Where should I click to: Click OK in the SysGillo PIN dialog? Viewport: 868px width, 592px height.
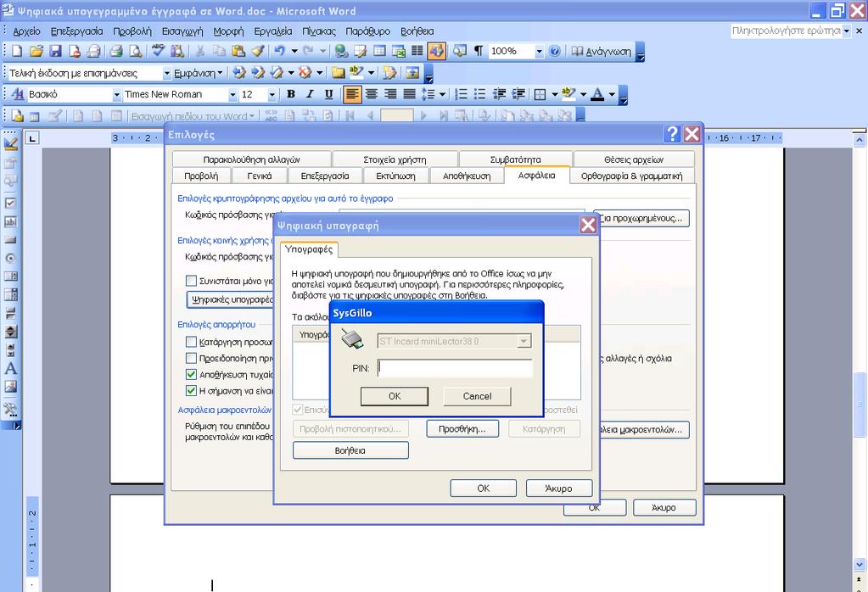tap(395, 396)
